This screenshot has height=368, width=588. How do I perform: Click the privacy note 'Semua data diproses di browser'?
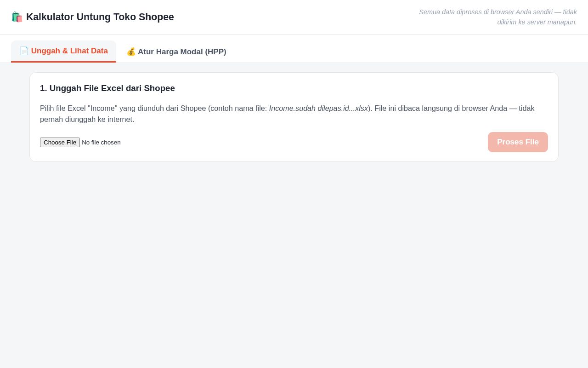pos(498,17)
